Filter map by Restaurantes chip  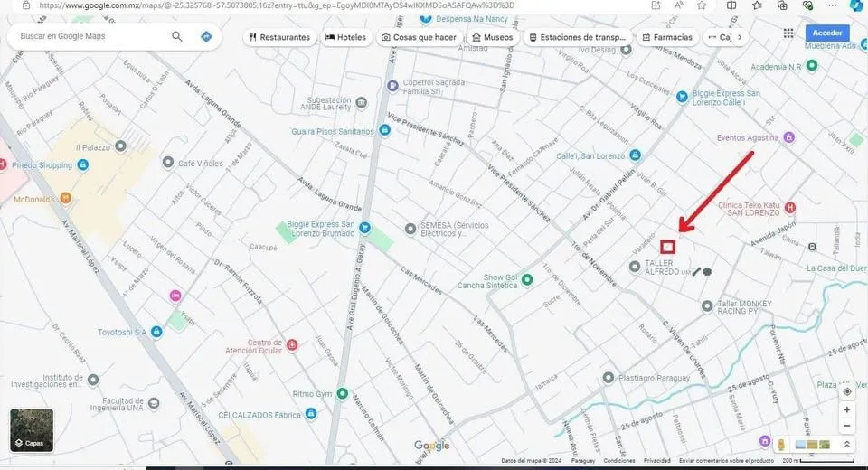pos(279,37)
